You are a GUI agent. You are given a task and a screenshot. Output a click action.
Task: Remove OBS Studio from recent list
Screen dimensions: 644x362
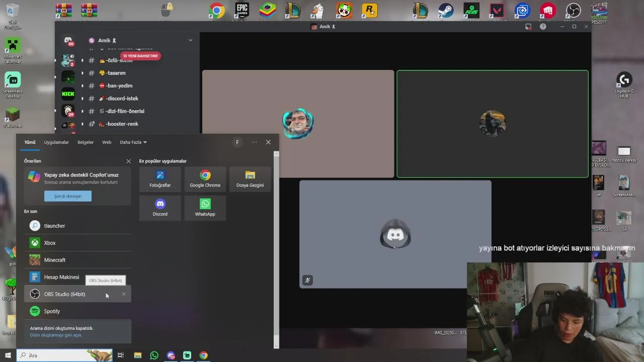pyautogui.click(x=124, y=294)
